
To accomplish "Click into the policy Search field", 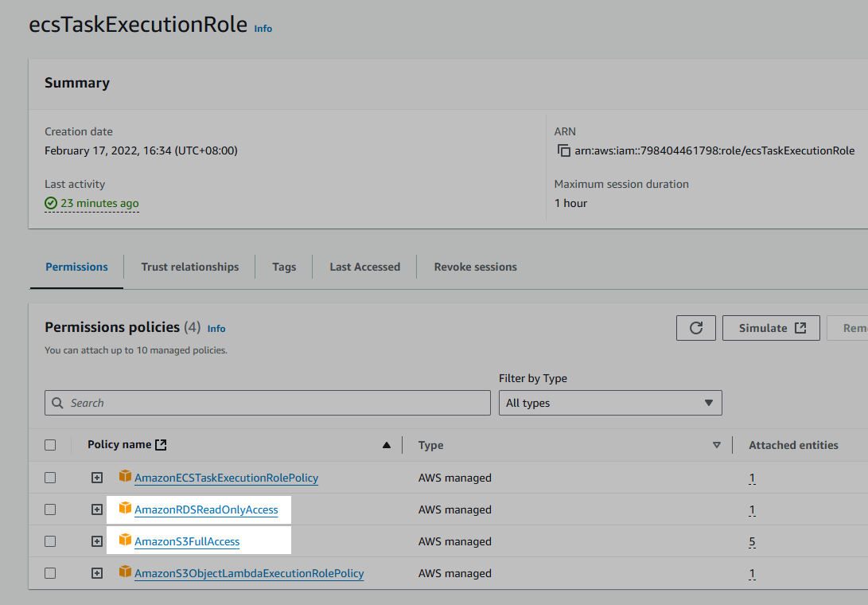I will tap(267, 403).
